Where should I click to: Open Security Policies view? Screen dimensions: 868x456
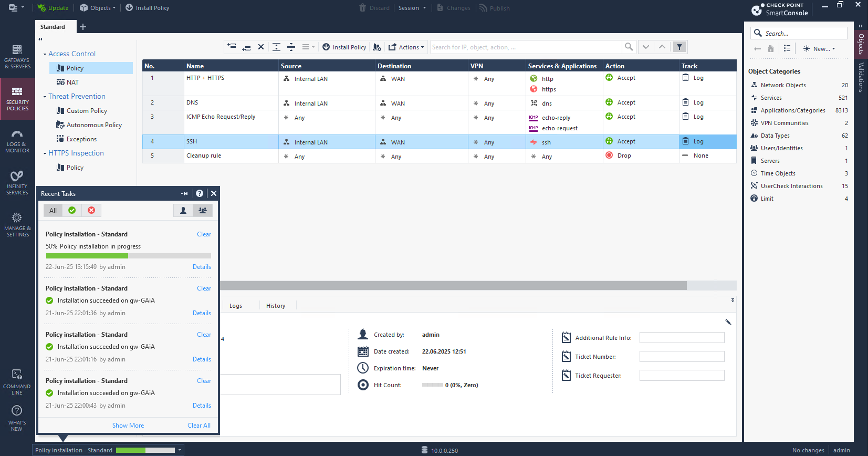click(17, 99)
